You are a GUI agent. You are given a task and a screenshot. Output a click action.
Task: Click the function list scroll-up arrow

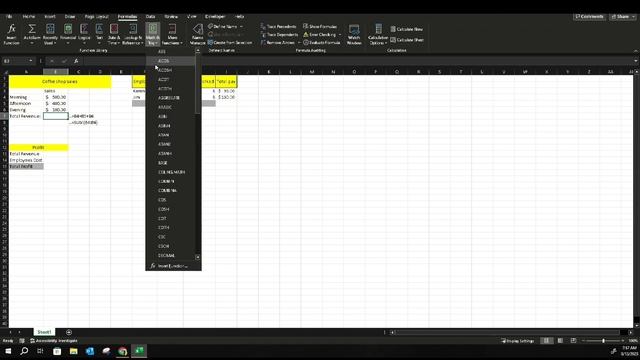[198, 51]
